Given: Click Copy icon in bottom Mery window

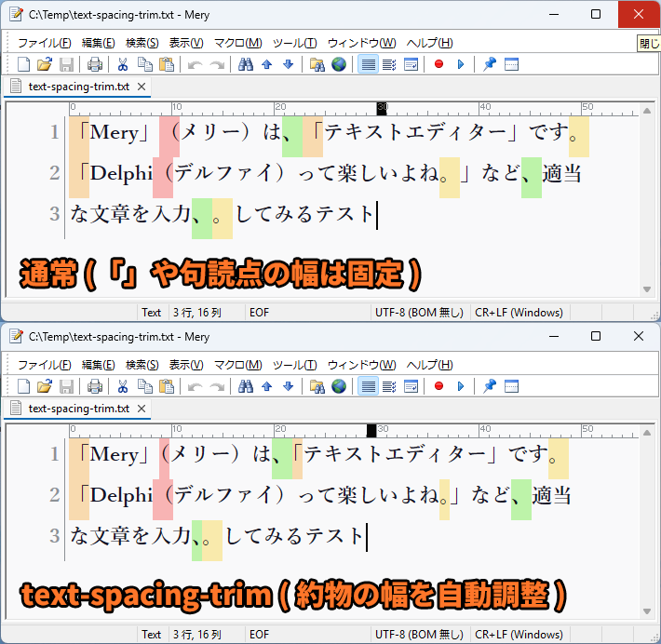Looking at the screenshot, I should (145, 386).
